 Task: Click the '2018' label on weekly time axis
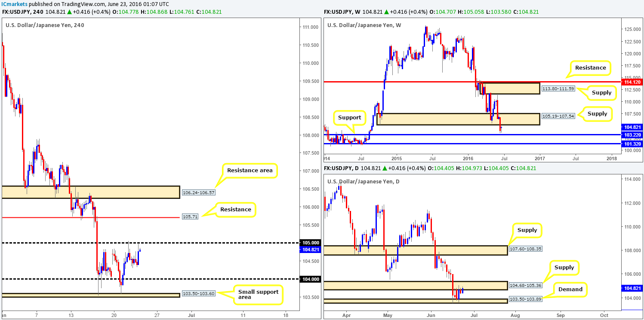coord(611,158)
